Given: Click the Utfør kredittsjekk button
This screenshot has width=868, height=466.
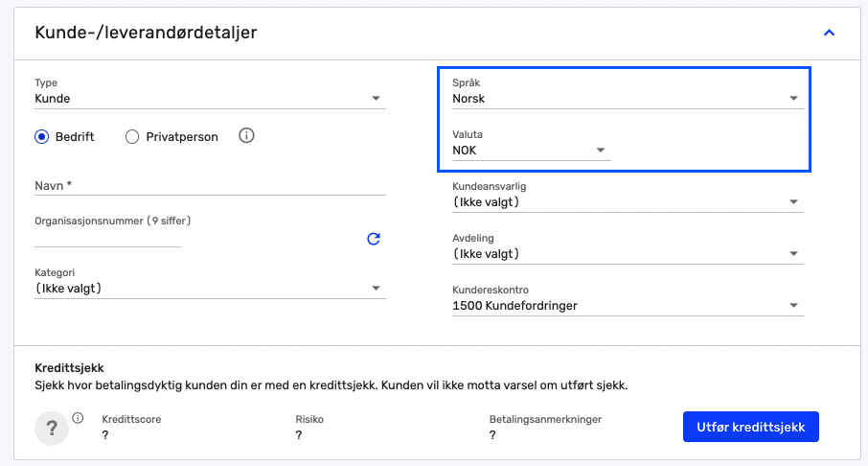Looking at the screenshot, I should pyautogui.click(x=751, y=427).
